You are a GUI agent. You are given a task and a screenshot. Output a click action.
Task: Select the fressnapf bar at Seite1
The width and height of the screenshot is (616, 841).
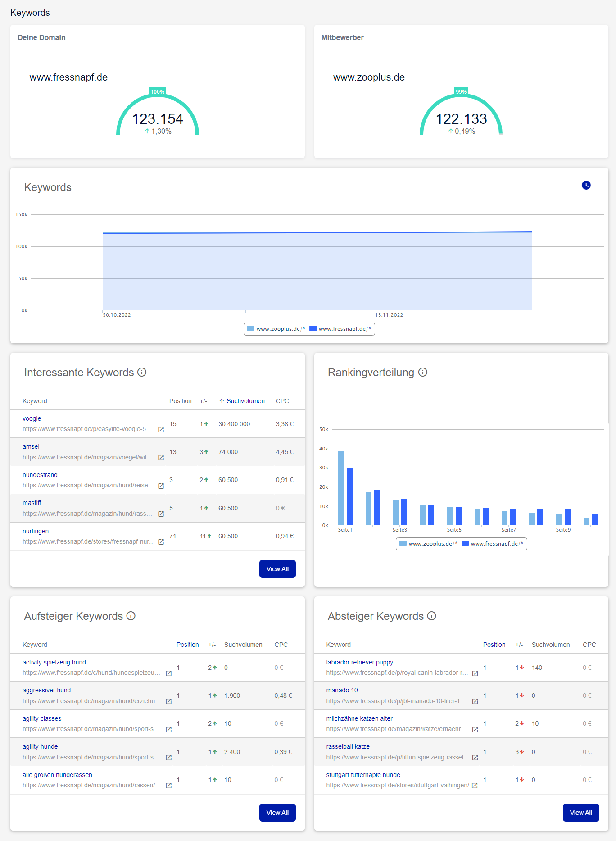(349, 496)
